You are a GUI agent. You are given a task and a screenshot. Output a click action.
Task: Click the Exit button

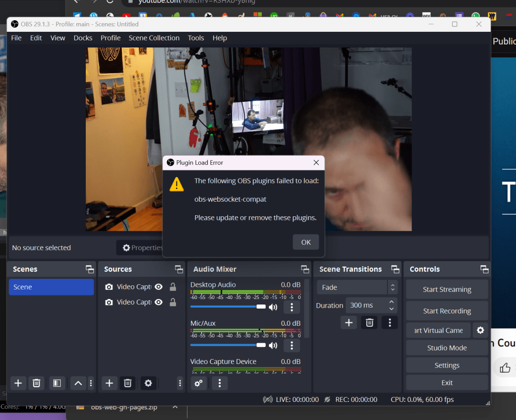(x=447, y=383)
